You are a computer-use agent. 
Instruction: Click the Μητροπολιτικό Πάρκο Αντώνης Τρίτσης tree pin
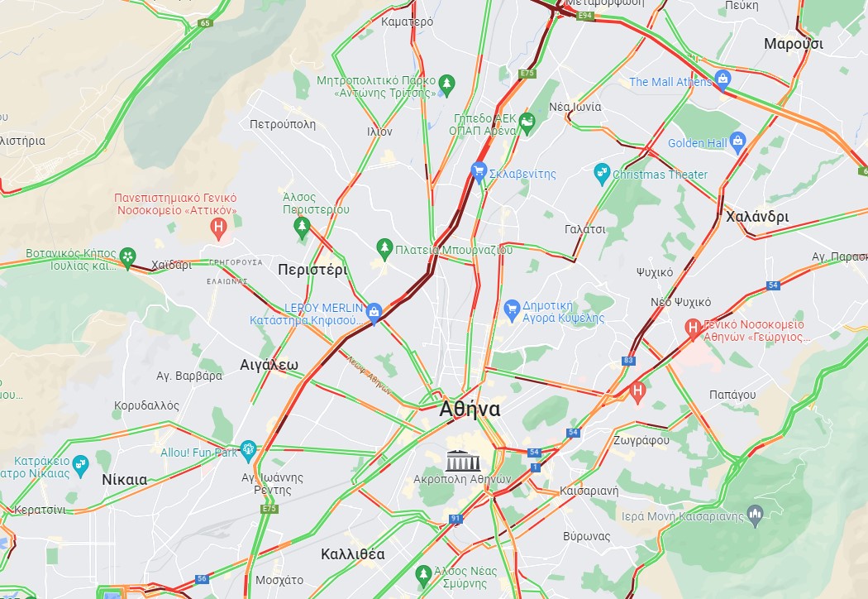point(446,84)
